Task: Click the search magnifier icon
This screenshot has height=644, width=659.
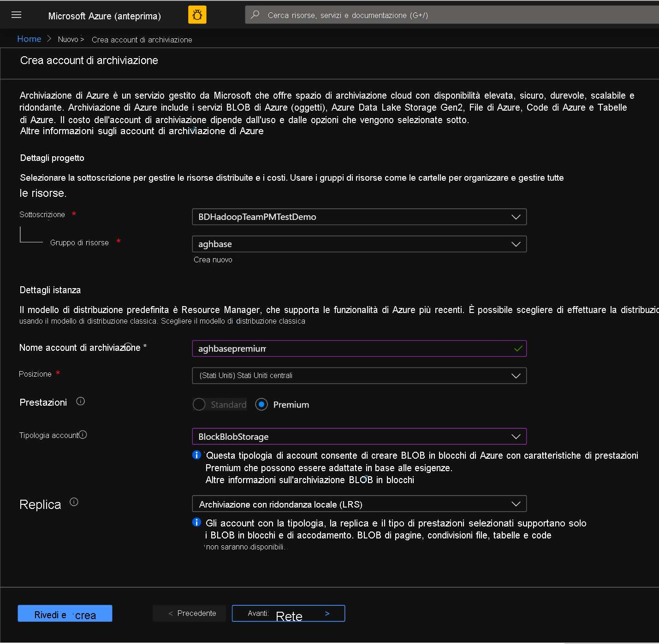Action: (255, 15)
